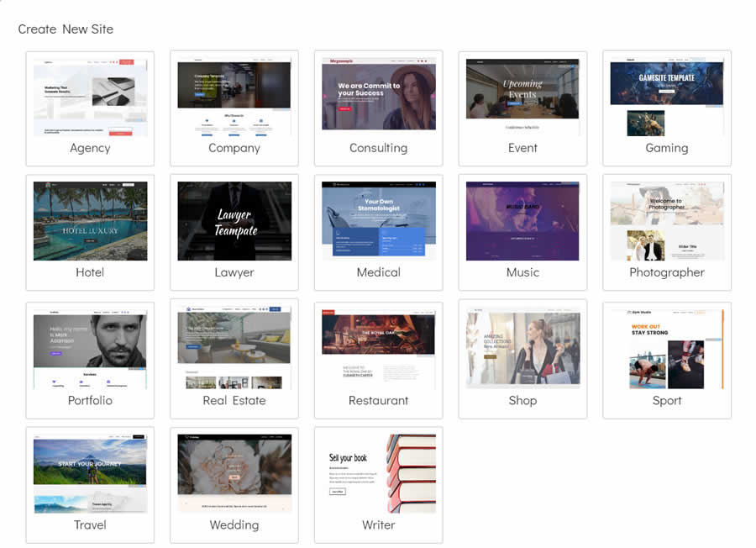Click the Lawyer template image

(234, 221)
